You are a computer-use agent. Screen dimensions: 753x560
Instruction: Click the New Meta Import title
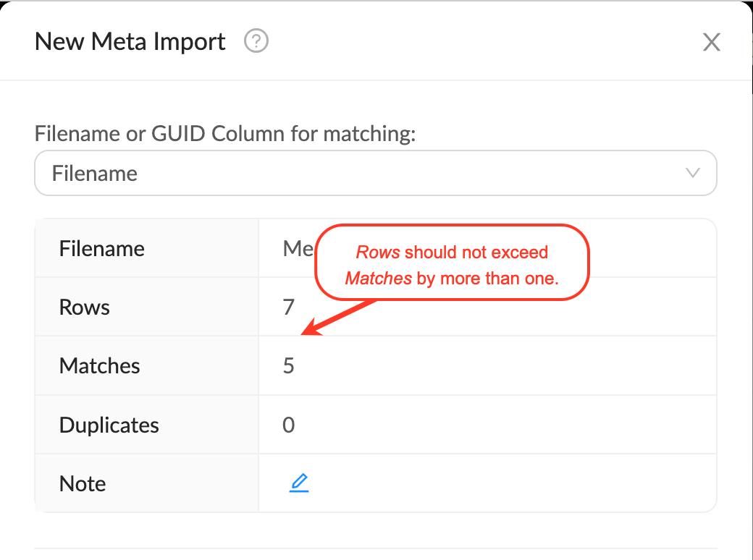point(130,42)
